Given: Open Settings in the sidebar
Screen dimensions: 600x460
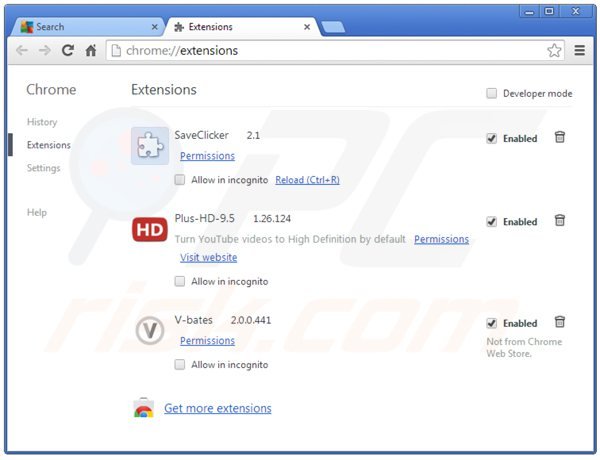Looking at the screenshot, I should (44, 168).
